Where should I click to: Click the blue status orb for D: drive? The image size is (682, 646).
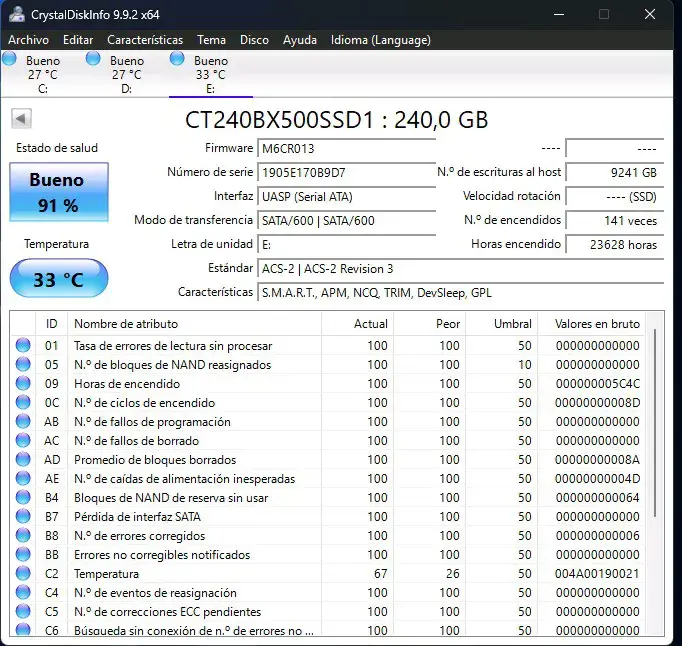(x=93, y=58)
